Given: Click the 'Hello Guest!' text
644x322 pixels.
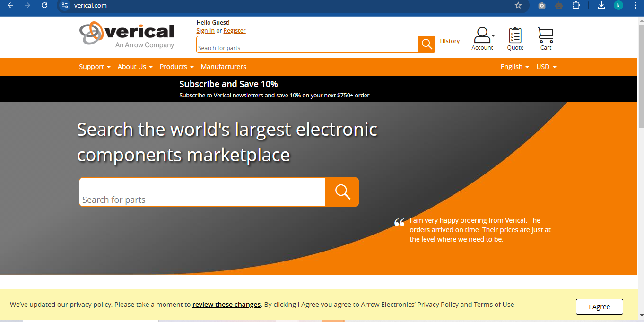Looking at the screenshot, I should 213,22.
